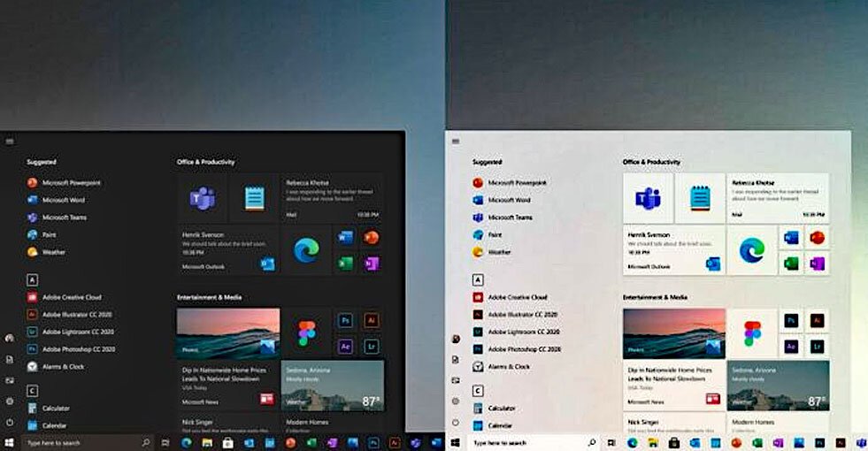Viewport: 868px width, 451px height.
Task: Open Microsoft Teams in light Suggested list
Action: point(503,218)
